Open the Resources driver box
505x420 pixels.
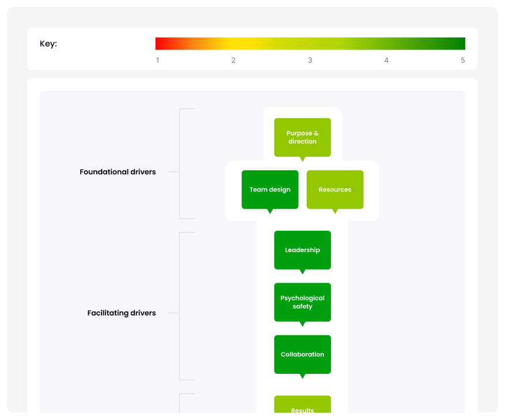tap(335, 189)
